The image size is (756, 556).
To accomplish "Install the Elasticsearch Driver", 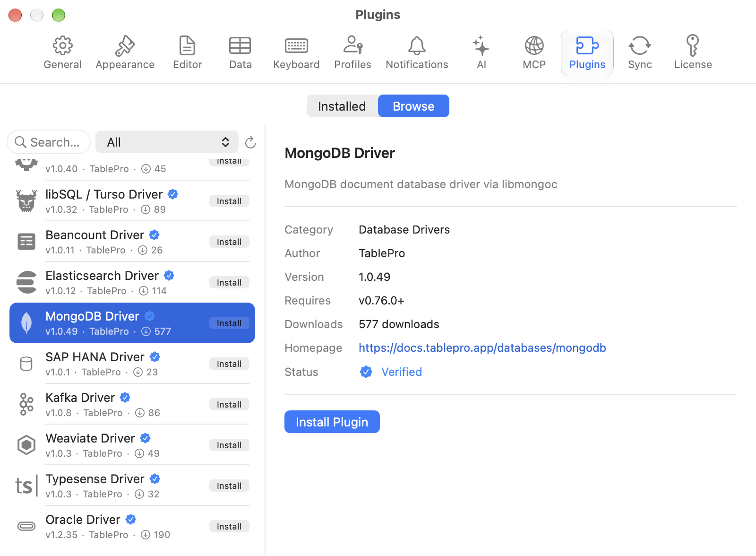I will pyautogui.click(x=229, y=282).
